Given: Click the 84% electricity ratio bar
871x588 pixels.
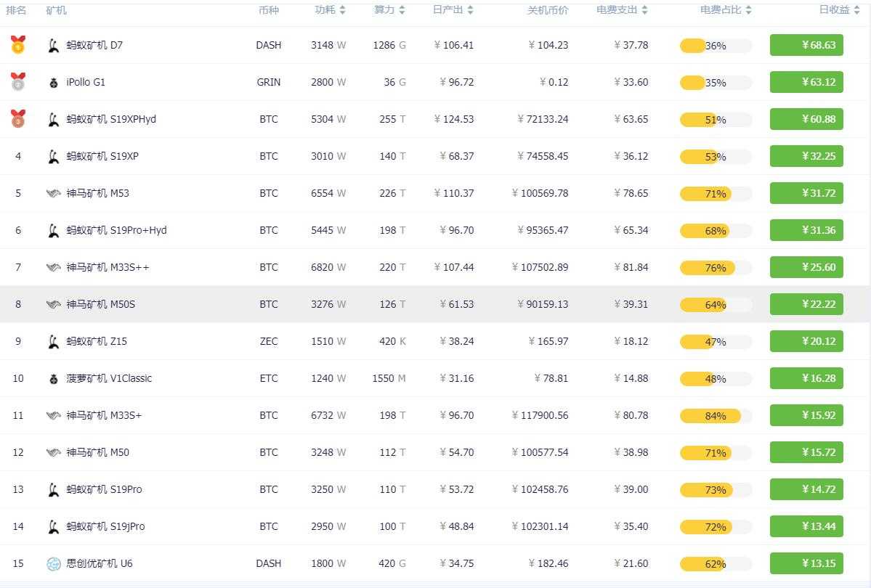Looking at the screenshot, I should coord(716,416).
